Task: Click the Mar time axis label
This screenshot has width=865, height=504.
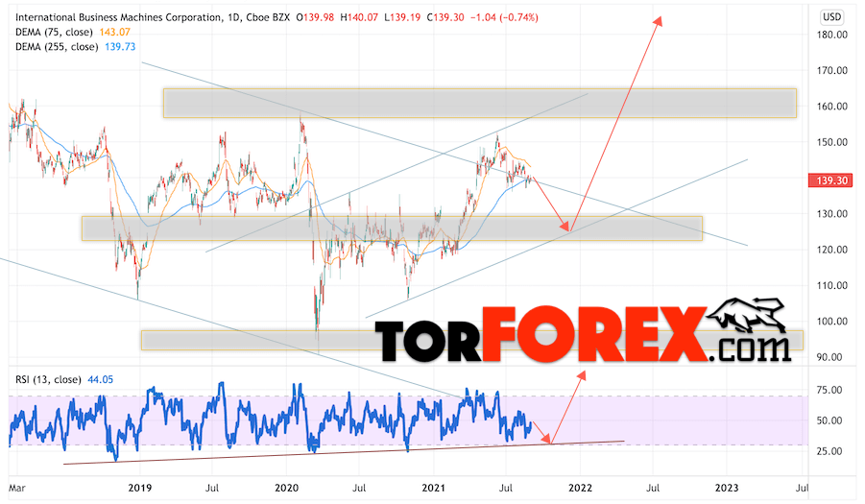Action: coord(17,488)
